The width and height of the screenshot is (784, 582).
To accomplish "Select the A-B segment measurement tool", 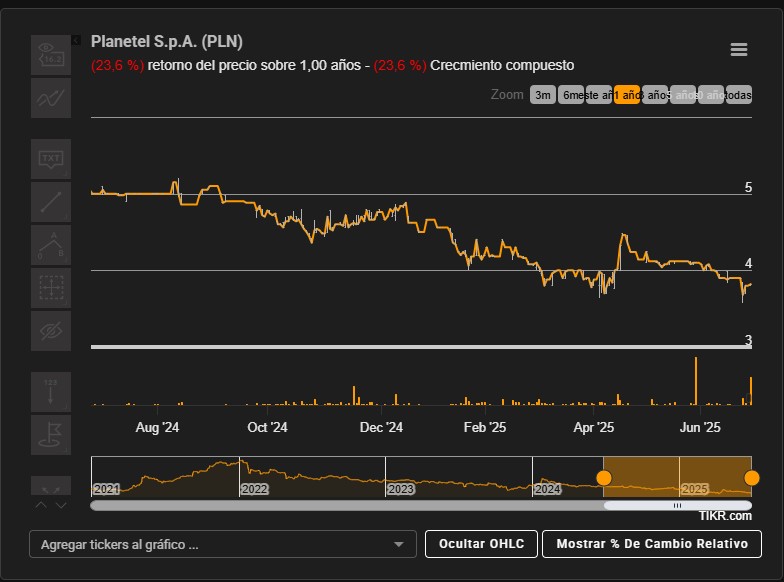I will click(x=51, y=245).
